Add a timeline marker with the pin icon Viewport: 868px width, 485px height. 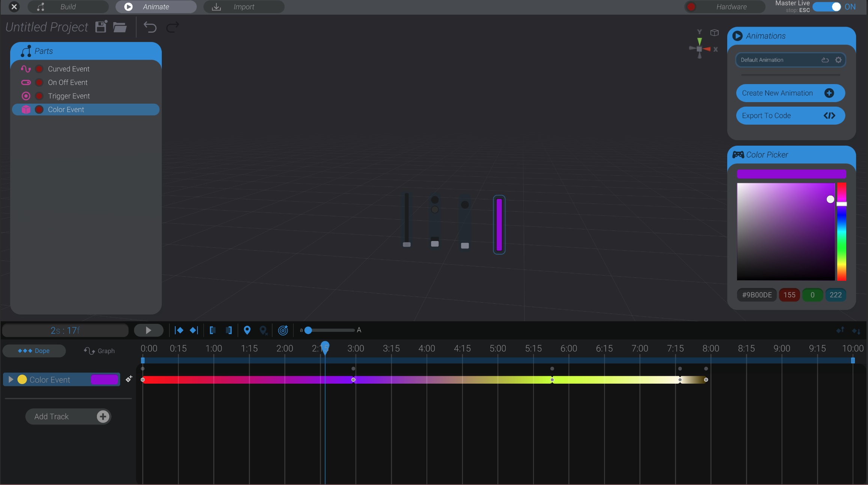point(247,330)
